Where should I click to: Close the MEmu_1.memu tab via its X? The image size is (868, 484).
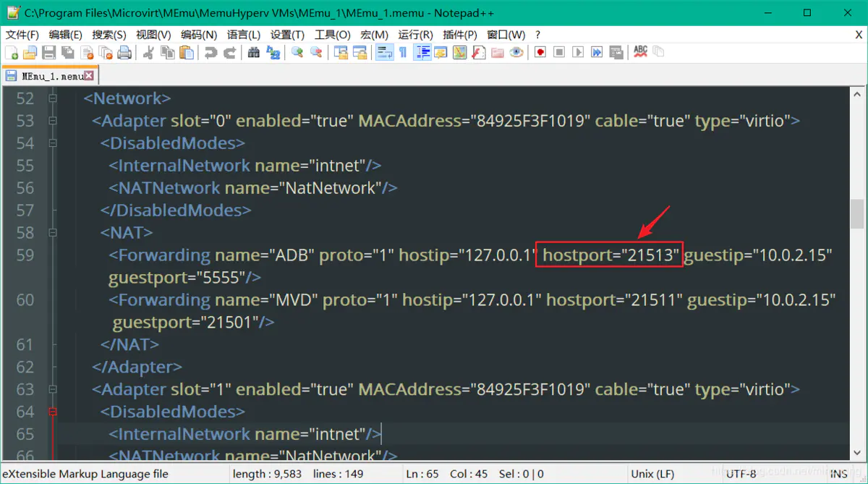click(x=89, y=75)
